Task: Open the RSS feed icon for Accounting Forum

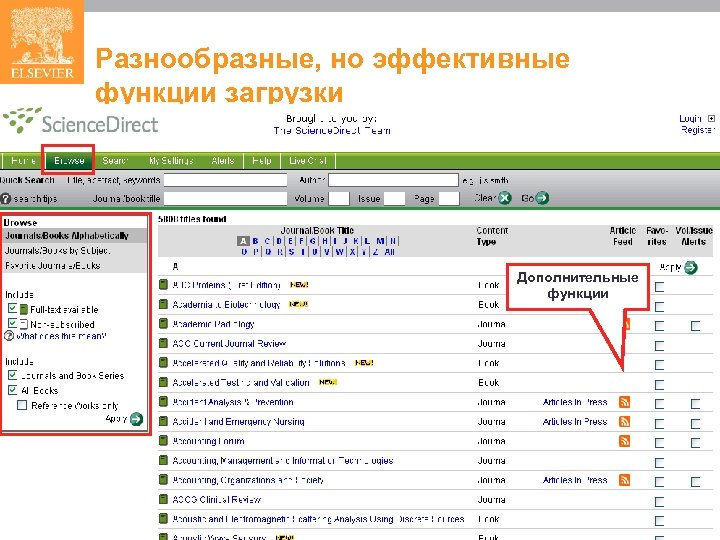Action: tap(624, 441)
